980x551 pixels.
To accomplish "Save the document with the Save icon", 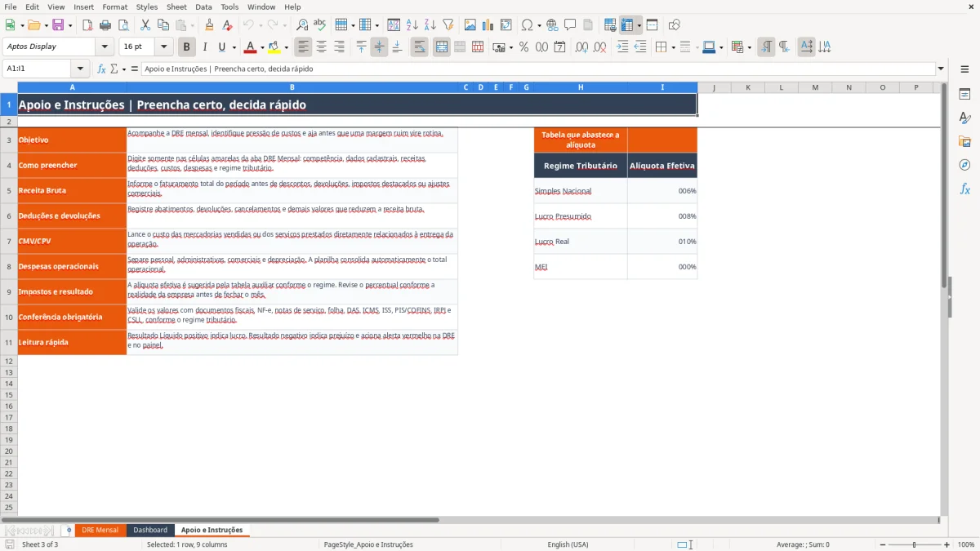I will pos(57,25).
